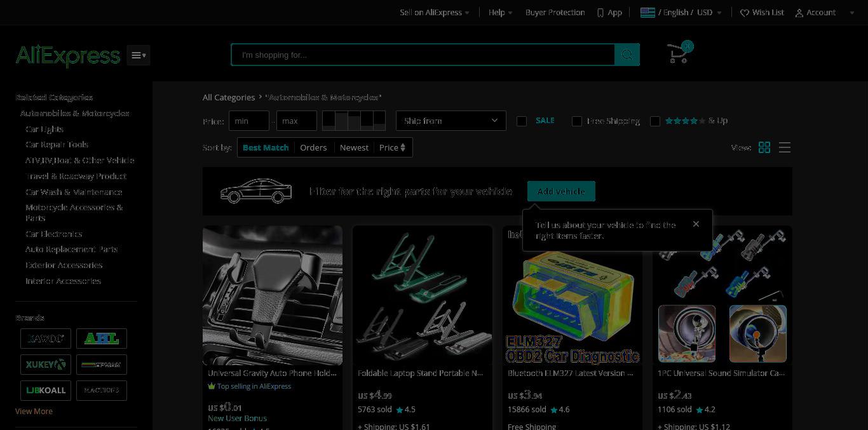Click Buyer Protection link

click(x=555, y=12)
